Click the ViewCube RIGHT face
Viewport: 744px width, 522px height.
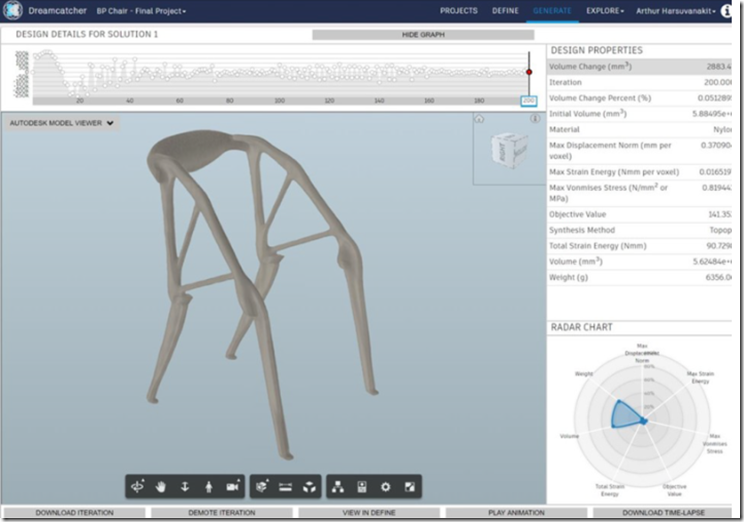click(x=502, y=152)
